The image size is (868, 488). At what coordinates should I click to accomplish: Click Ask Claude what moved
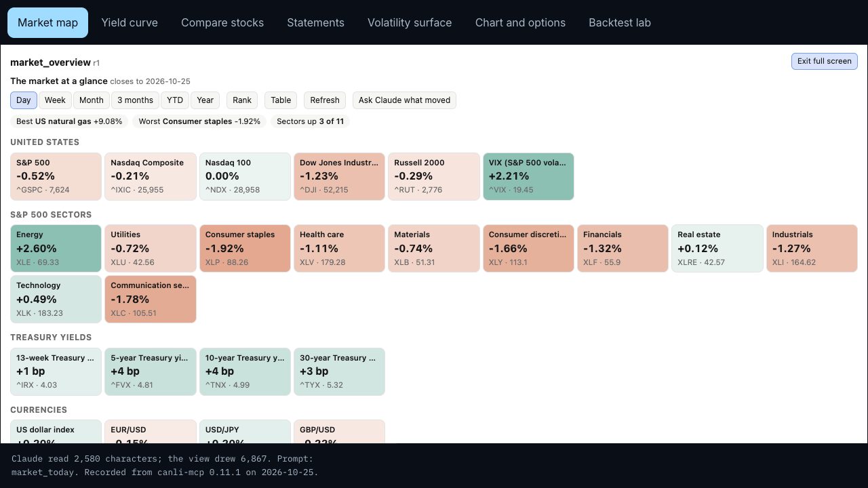click(x=404, y=100)
